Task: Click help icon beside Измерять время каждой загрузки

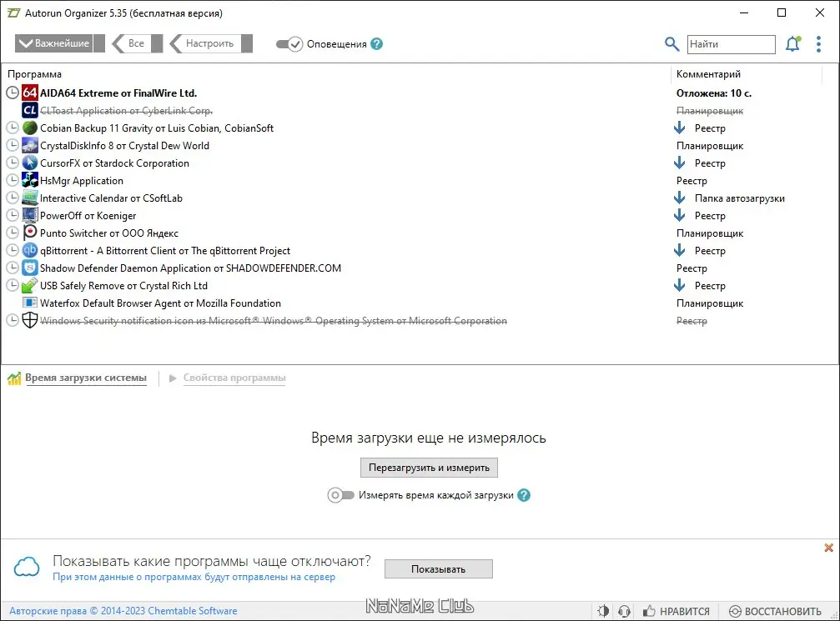Action: (524, 495)
